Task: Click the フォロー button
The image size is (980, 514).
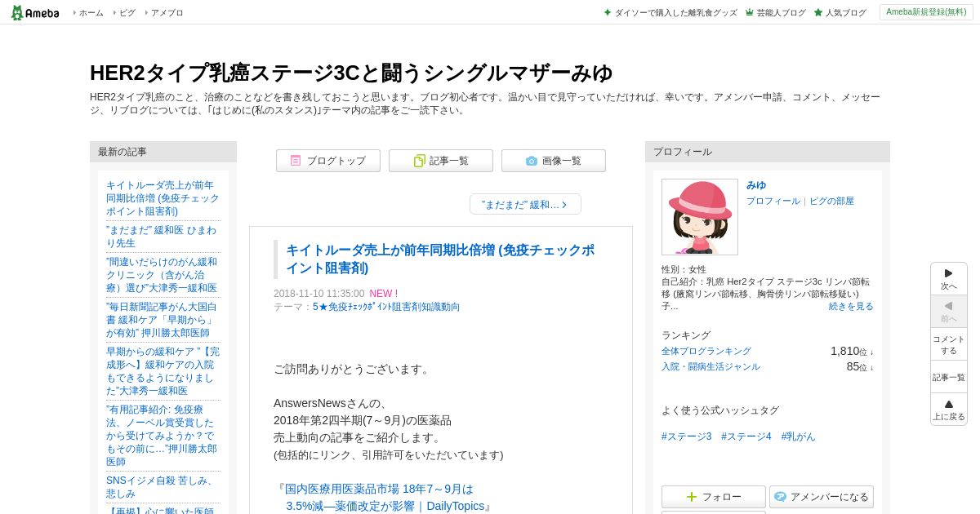Action: tap(714, 497)
